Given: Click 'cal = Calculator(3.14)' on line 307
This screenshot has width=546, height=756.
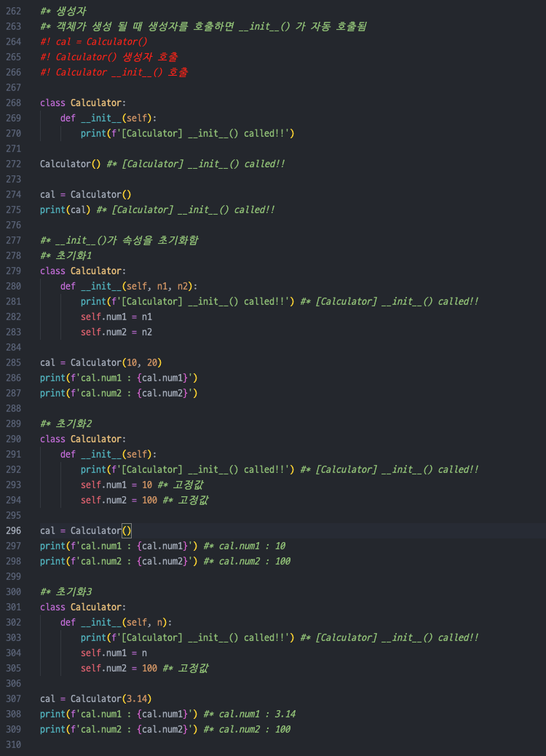Looking at the screenshot, I should click(96, 699).
